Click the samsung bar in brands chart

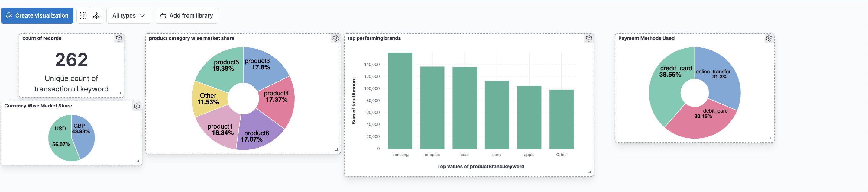[400, 101]
